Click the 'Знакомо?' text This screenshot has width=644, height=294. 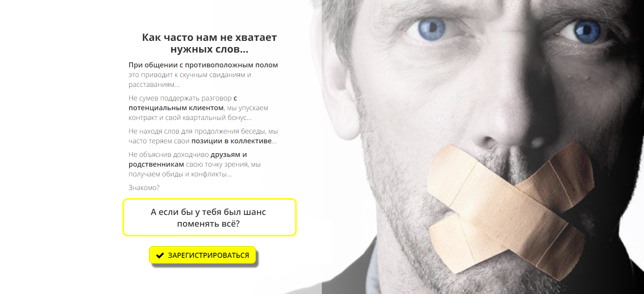144,188
